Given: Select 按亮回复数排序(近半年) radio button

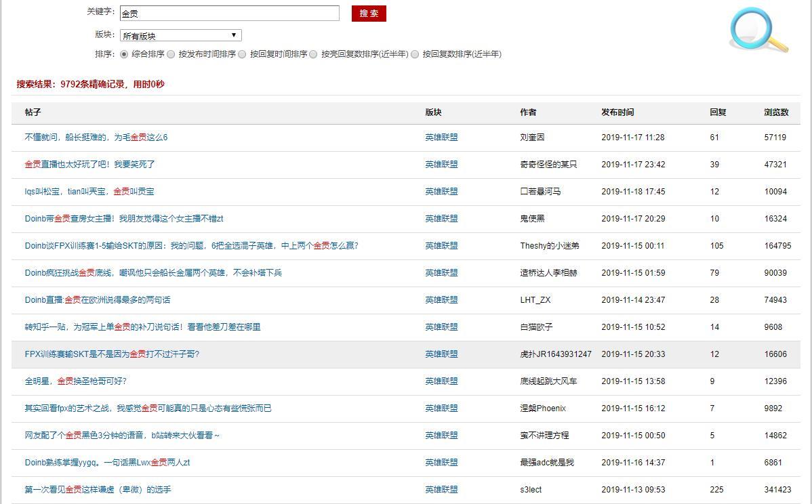Looking at the screenshot, I should [x=313, y=54].
